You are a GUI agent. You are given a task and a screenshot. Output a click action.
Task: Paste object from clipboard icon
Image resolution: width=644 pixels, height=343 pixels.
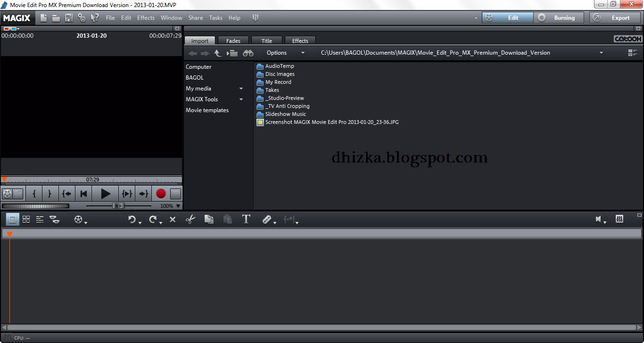click(x=227, y=219)
